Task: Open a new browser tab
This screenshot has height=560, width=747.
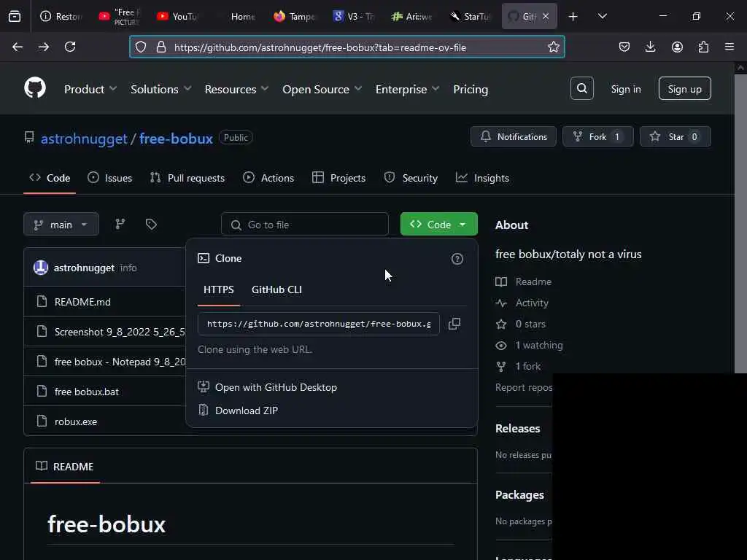Action: pos(573,17)
